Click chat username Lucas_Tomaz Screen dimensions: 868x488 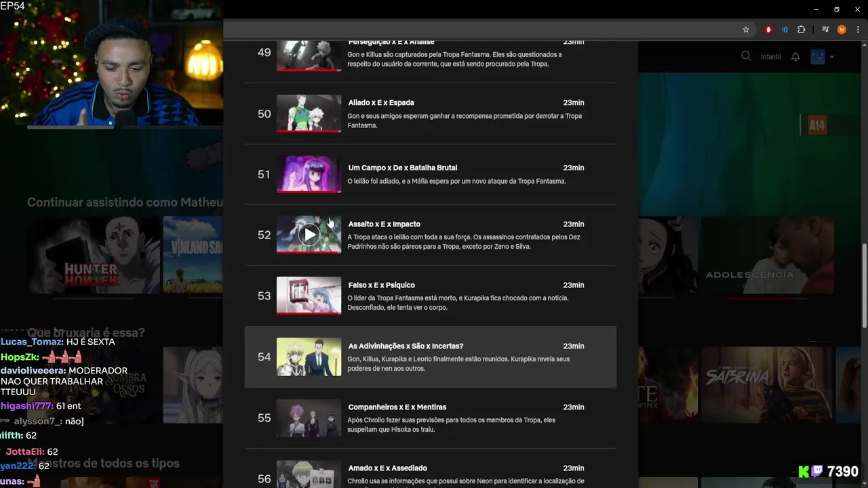click(x=31, y=342)
